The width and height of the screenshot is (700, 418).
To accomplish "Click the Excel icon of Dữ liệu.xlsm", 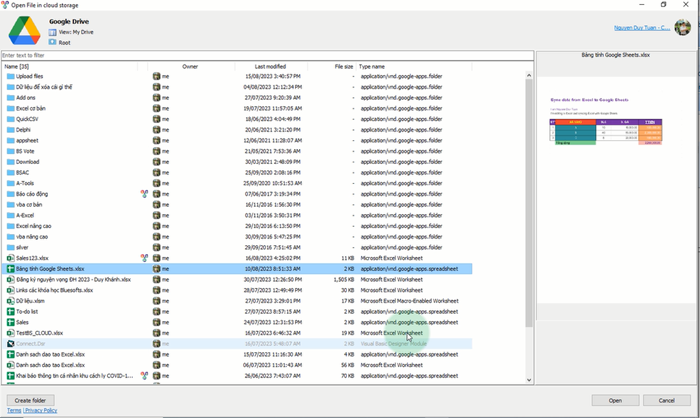I will click(x=10, y=301).
